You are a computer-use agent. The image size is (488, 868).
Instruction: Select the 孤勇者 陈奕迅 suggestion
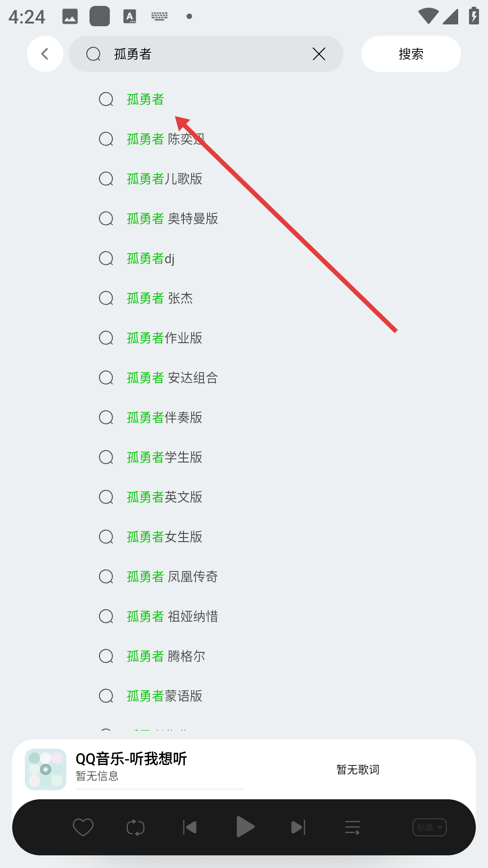tap(166, 139)
